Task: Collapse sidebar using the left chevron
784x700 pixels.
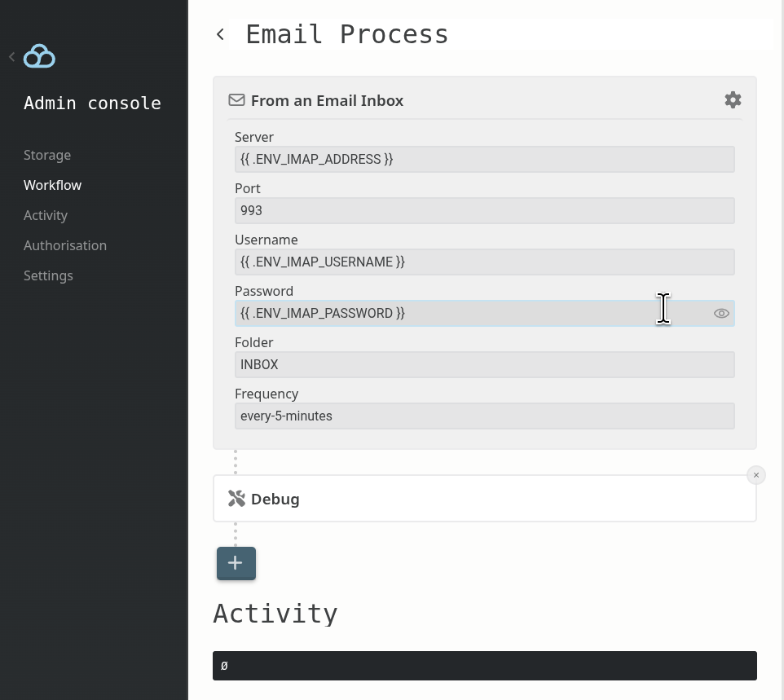Action: pos(11,57)
